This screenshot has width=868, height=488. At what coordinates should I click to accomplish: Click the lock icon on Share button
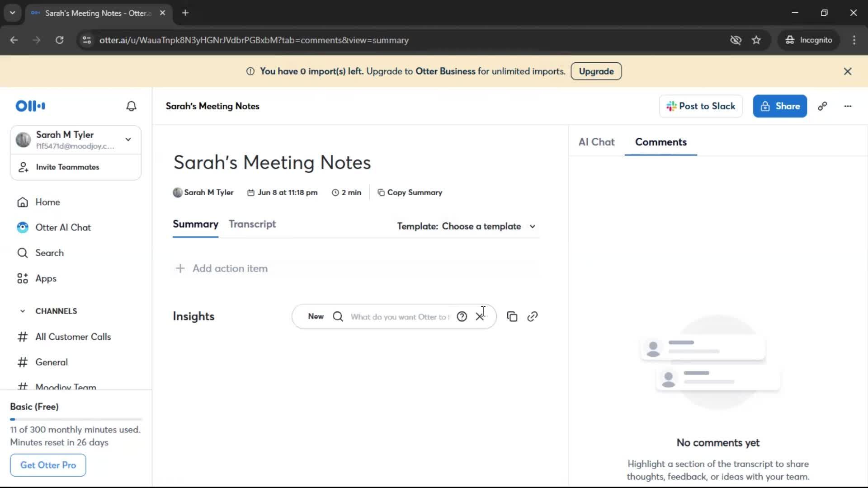click(x=765, y=106)
